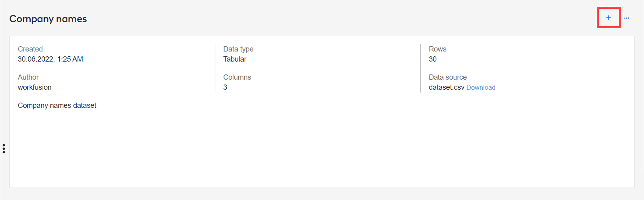Screen dimensions: 644x200
Task: Select the 30.06.2022, 1:25 AM timestamp
Action: click(50, 59)
